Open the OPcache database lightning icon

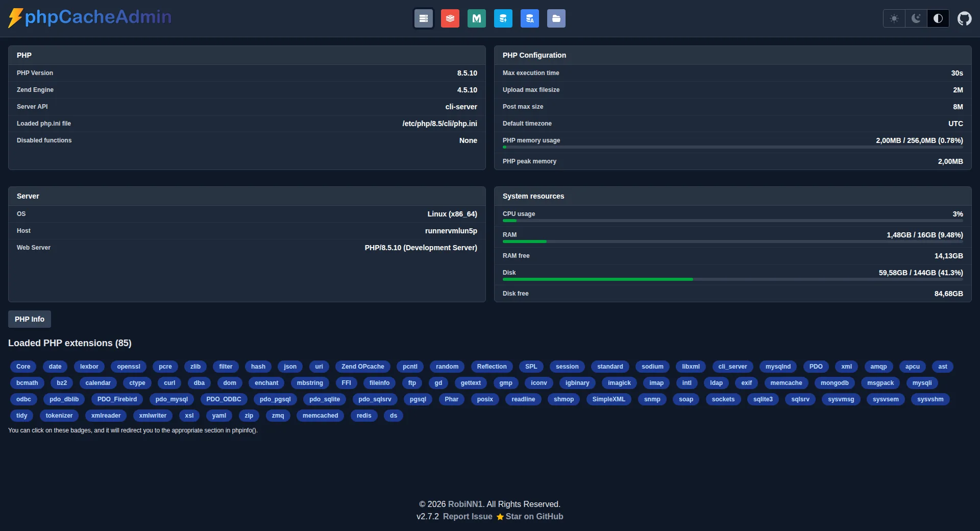[x=503, y=18]
